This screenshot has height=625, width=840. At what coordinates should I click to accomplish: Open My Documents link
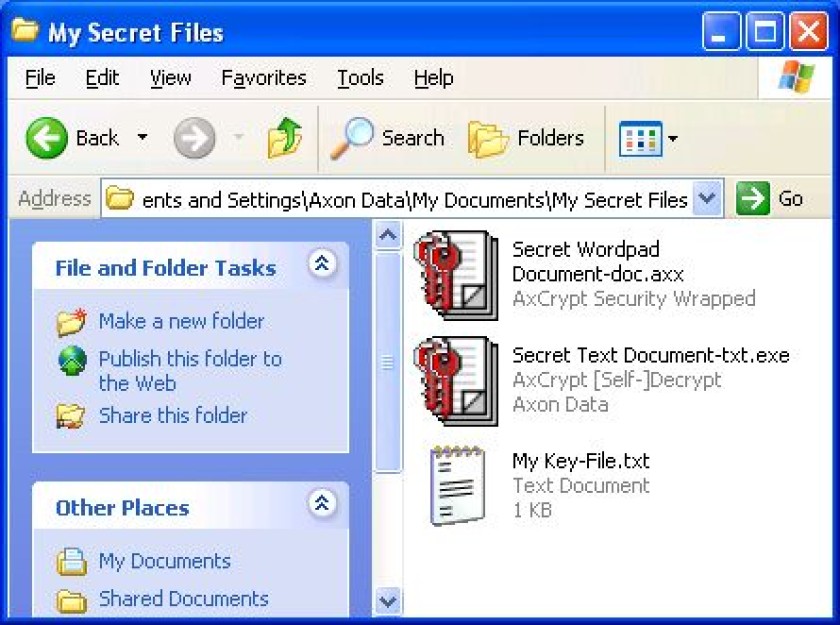[165, 561]
